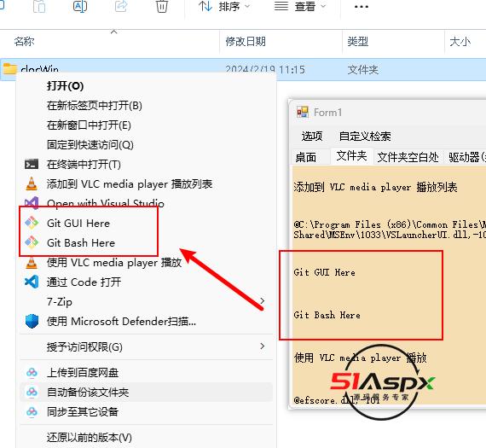Click the clocWin folder icon
Viewport: 486px width, 448px height.
(9, 68)
